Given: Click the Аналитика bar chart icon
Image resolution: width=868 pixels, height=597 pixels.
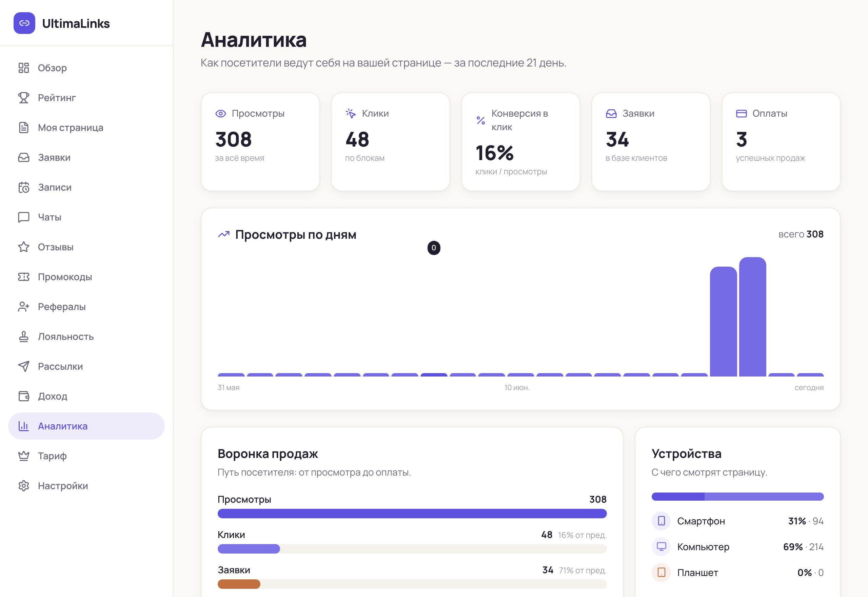Looking at the screenshot, I should 23,426.
